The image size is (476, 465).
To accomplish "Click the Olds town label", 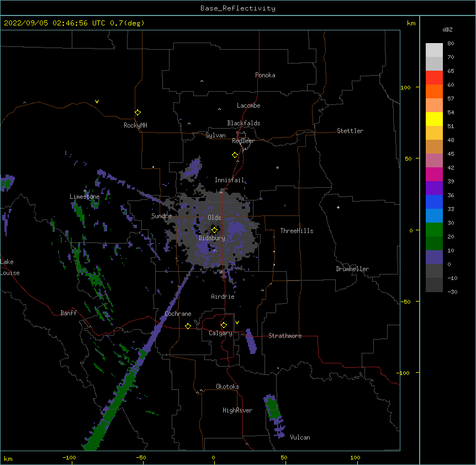I will coord(214,218).
